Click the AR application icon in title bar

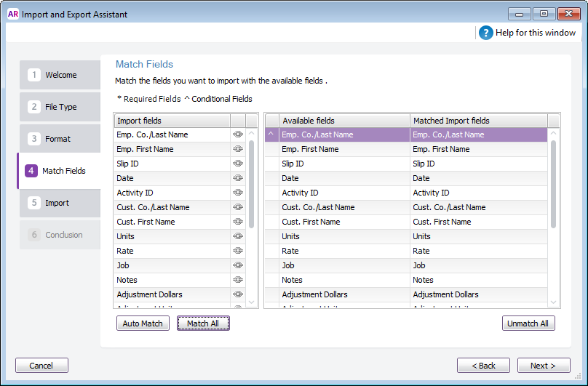(x=13, y=15)
